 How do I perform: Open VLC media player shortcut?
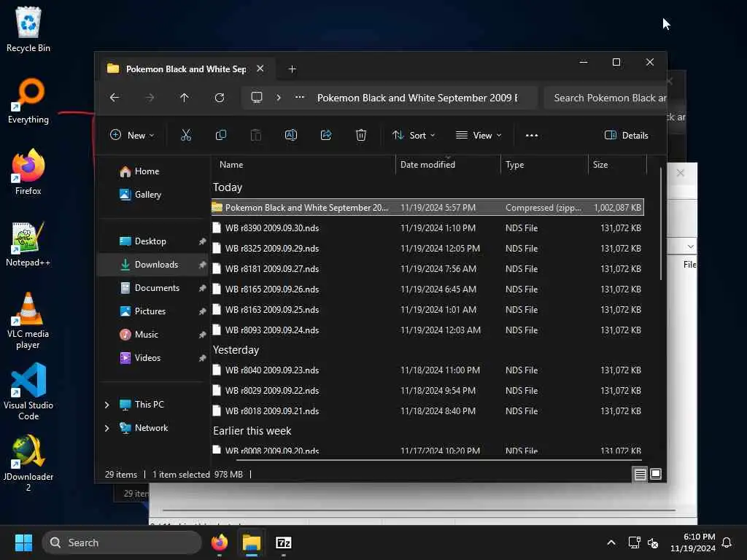point(28,321)
